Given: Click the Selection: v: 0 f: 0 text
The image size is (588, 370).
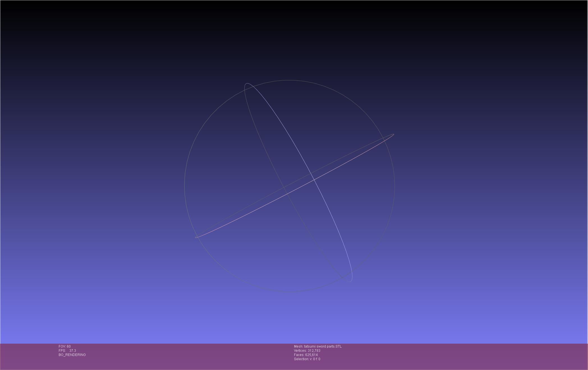Looking at the screenshot, I should [x=307, y=359].
